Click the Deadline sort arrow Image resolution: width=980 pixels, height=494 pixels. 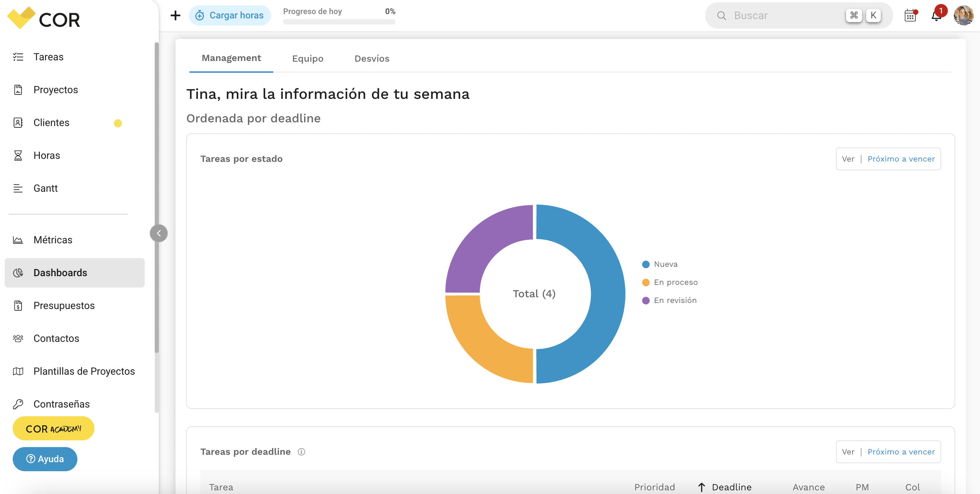pyautogui.click(x=702, y=487)
